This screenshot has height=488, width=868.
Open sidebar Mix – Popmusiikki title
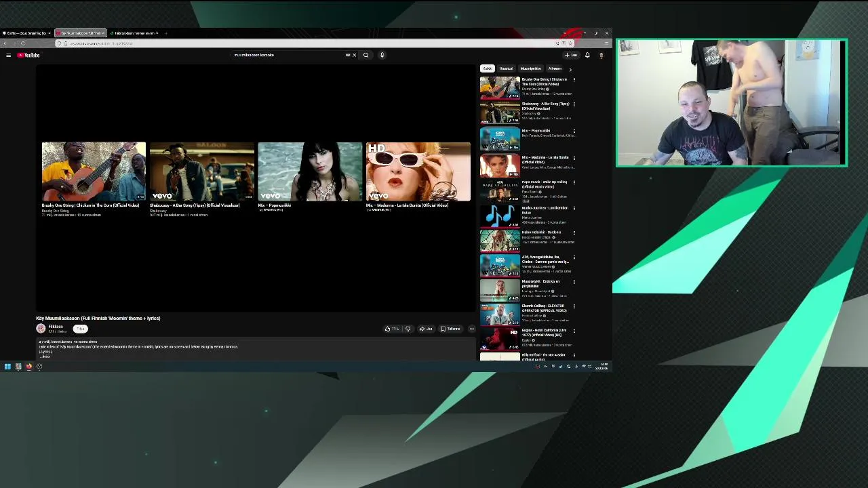tap(536, 131)
